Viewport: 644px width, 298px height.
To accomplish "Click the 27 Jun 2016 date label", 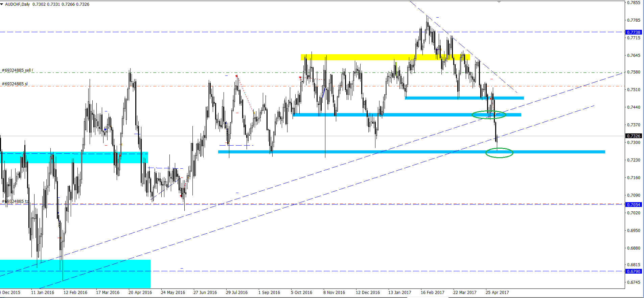I will pyautogui.click(x=205, y=292).
